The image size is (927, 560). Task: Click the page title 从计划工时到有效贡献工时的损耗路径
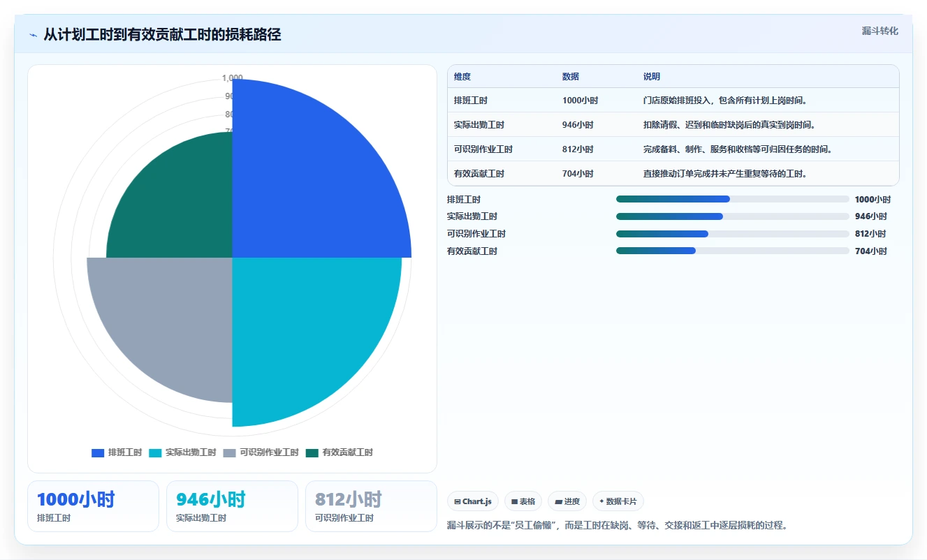coord(162,34)
